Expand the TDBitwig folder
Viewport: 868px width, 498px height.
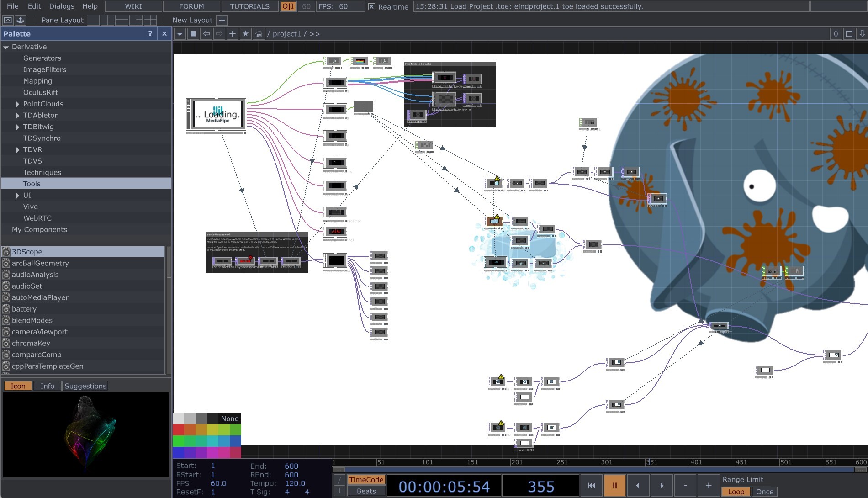pos(17,127)
